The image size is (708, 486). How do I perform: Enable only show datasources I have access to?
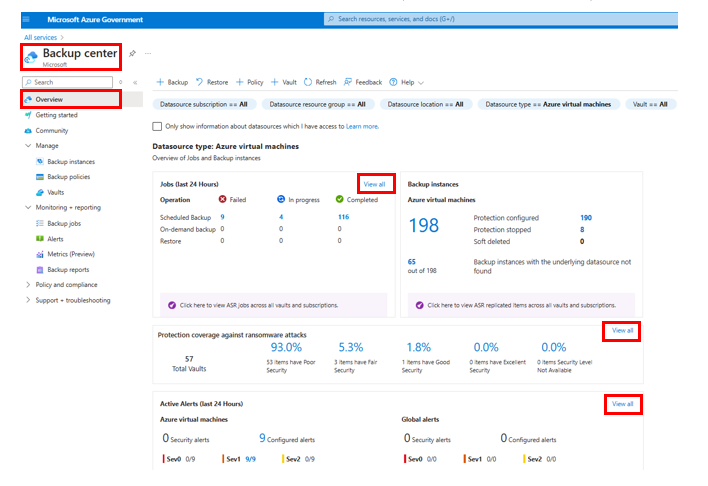tap(157, 126)
